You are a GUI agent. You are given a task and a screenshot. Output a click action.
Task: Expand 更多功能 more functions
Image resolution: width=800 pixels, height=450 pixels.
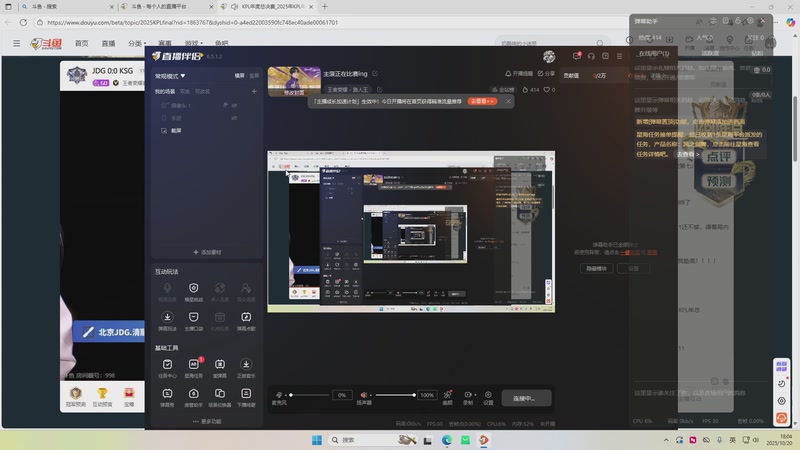point(207,421)
